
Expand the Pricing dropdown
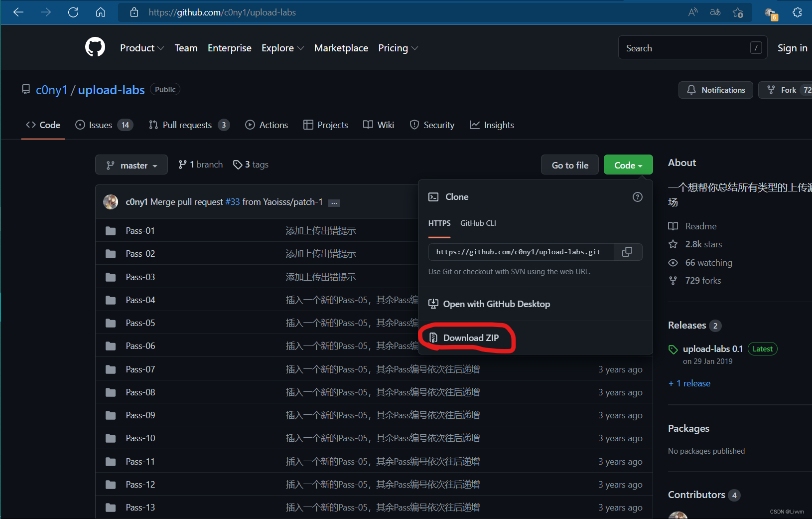(398, 48)
